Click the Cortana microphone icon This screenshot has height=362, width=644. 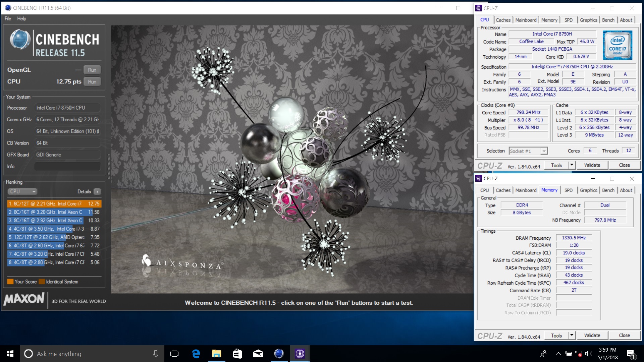click(156, 354)
